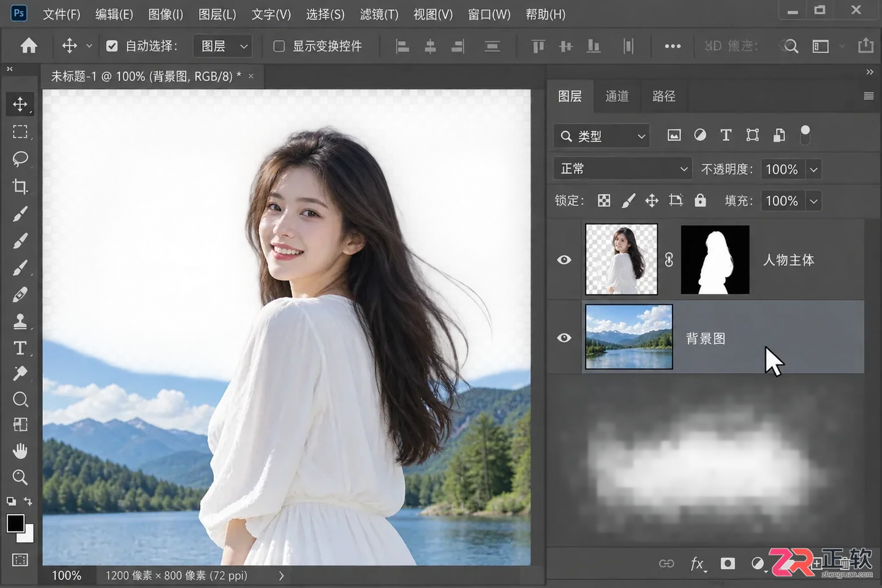
Task: Toggle the 自动选择 checkbox
Action: coord(111,46)
